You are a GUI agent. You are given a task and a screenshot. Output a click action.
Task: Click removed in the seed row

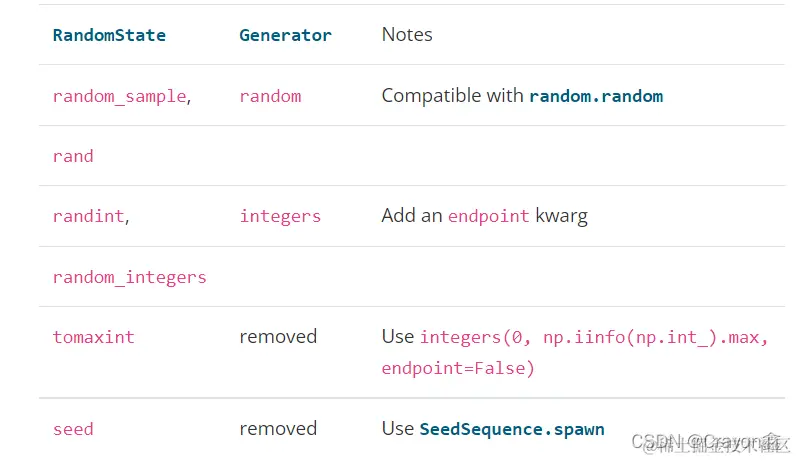[x=278, y=429]
